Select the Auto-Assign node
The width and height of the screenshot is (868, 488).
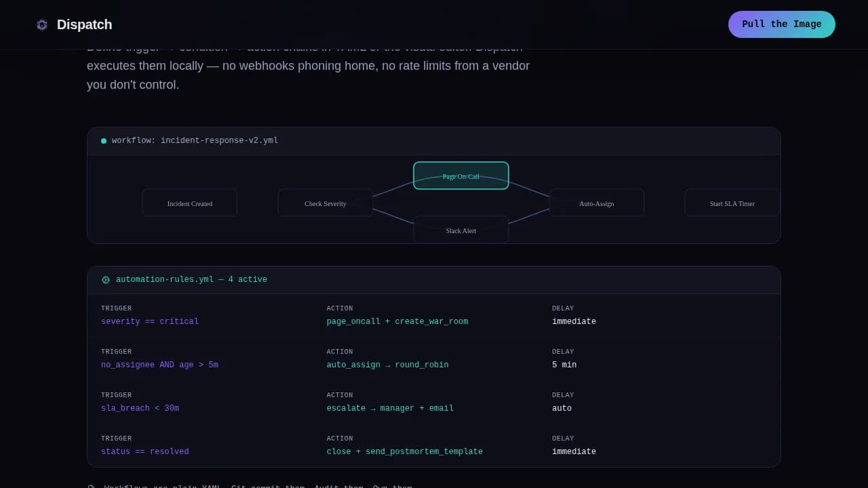[597, 203]
